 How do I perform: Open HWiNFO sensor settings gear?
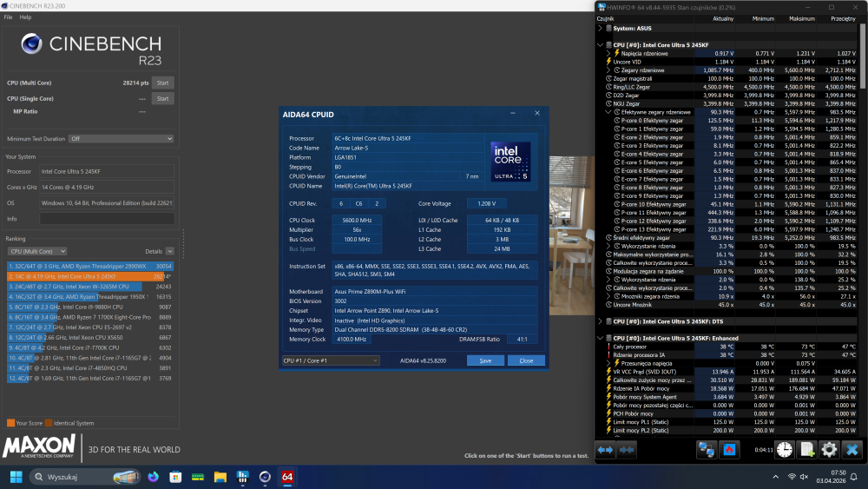click(829, 450)
